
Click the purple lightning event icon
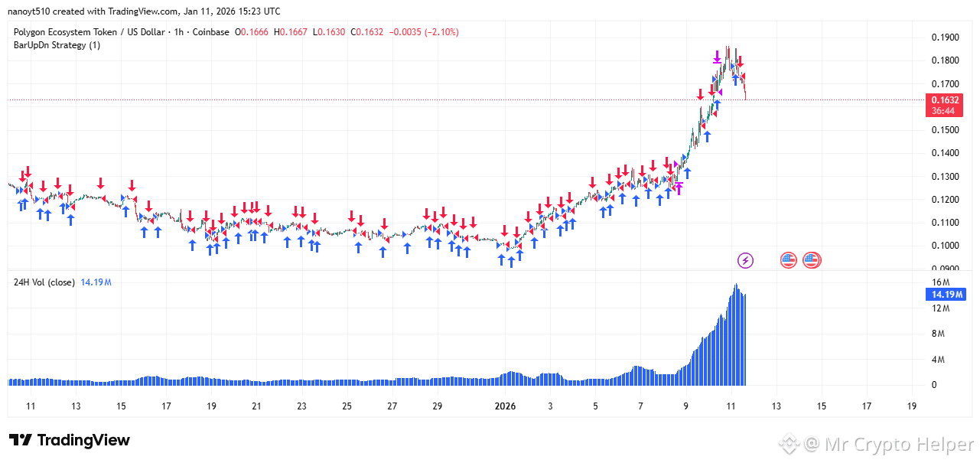pyautogui.click(x=745, y=260)
